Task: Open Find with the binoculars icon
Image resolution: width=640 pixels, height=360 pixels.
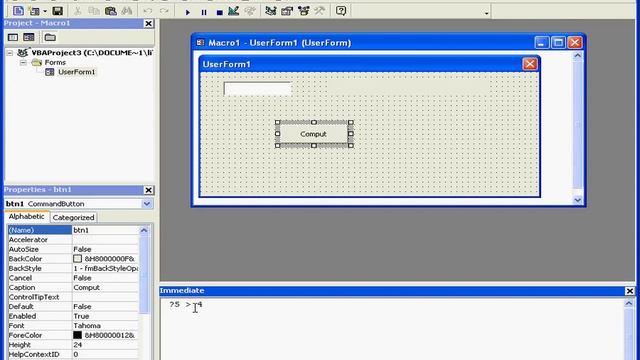Action: click(127, 11)
